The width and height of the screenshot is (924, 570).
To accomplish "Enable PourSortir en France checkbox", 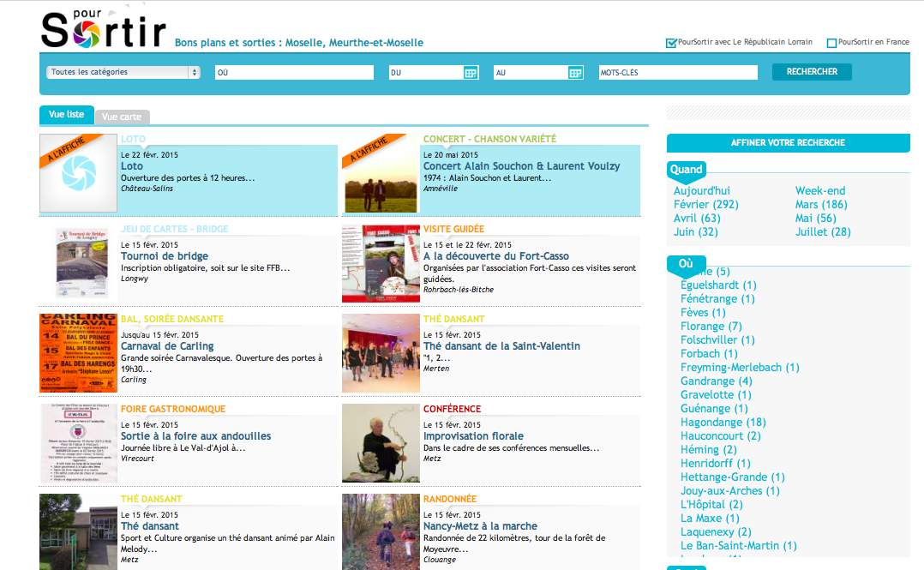I will pos(831,43).
